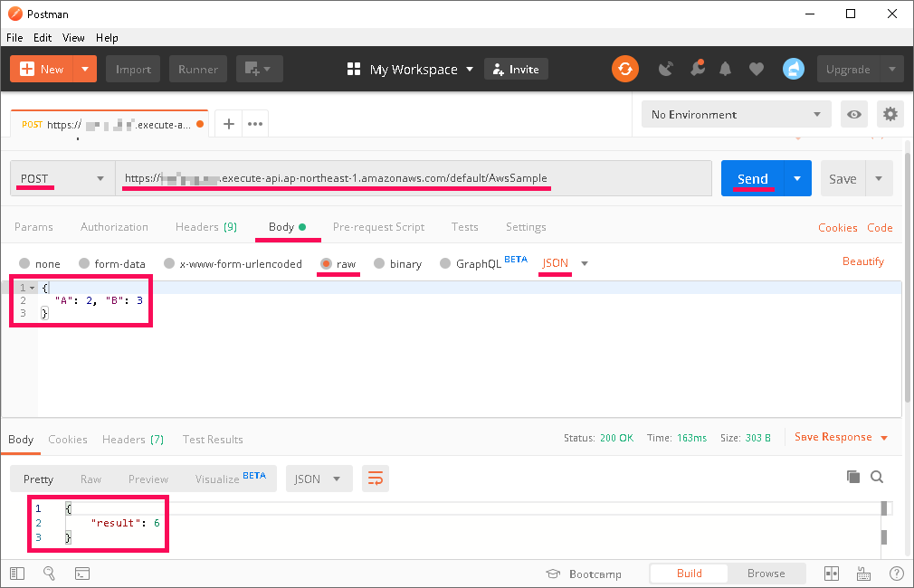Click the Beautify link
The width and height of the screenshot is (914, 588).
[x=863, y=261]
